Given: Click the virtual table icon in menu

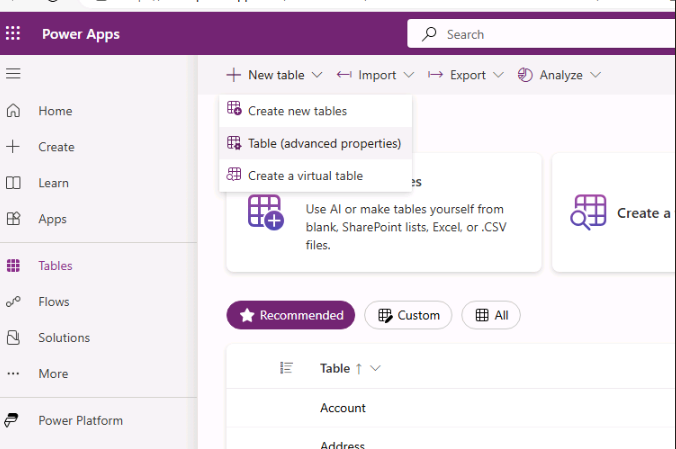Looking at the screenshot, I should point(234,174).
